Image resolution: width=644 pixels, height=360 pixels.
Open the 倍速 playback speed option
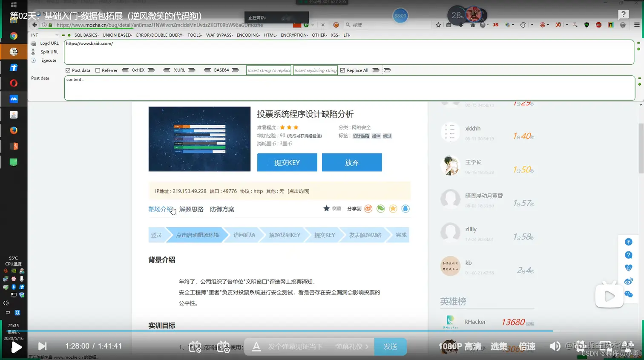pyautogui.click(x=527, y=347)
